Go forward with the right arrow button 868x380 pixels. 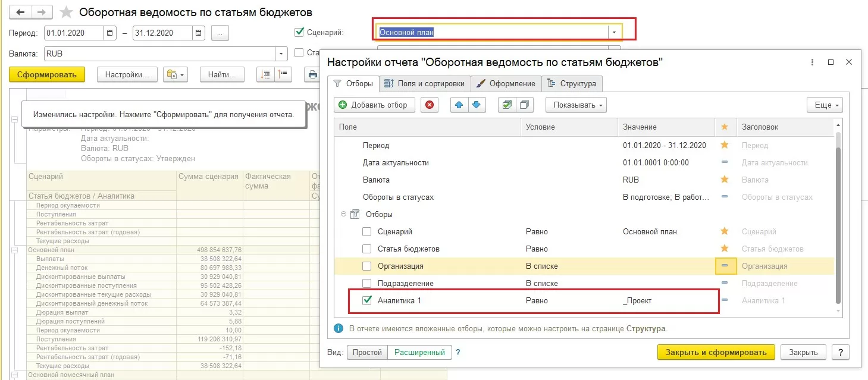[x=42, y=12]
